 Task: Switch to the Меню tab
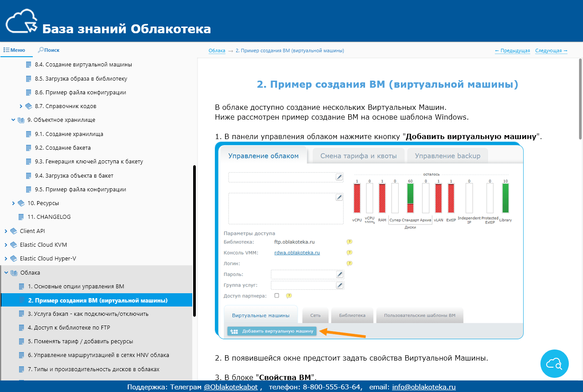click(14, 50)
